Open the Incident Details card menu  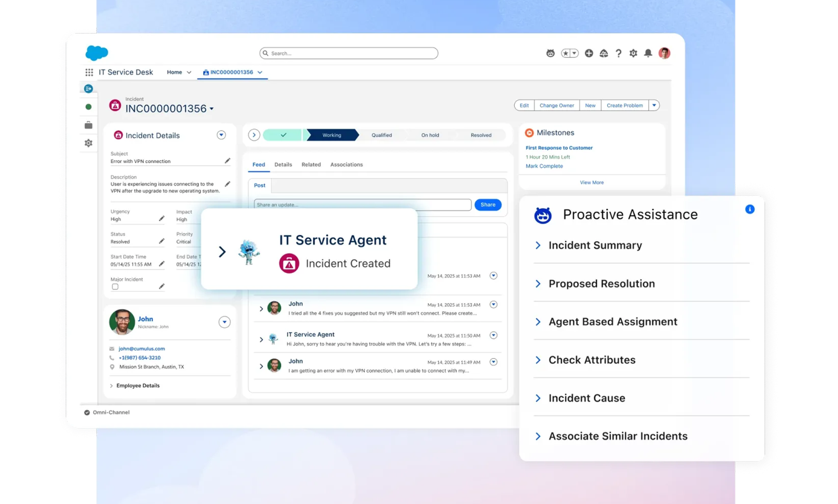point(221,135)
